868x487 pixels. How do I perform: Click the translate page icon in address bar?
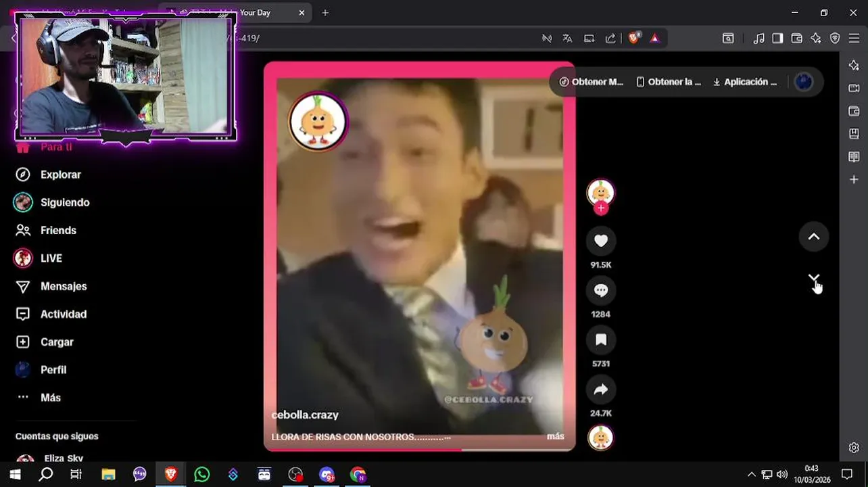pyautogui.click(x=567, y=39)
